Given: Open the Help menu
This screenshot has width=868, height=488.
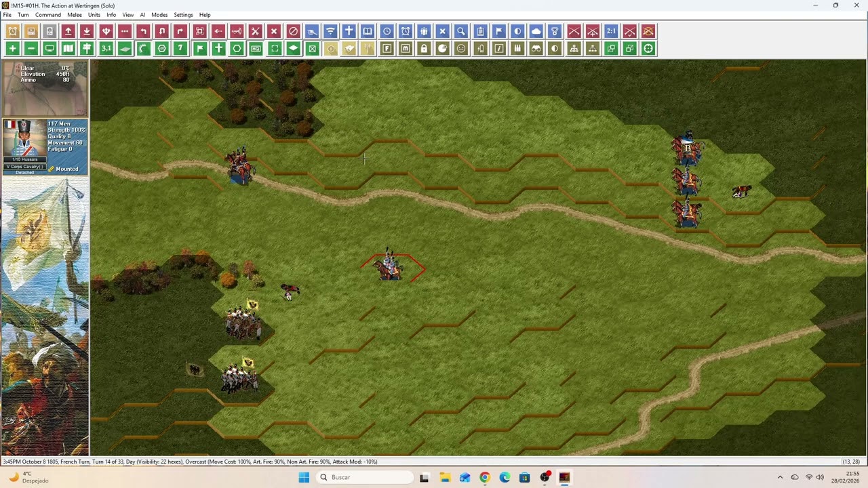Looking at the screenshot, I should click(x=205, y=15).
